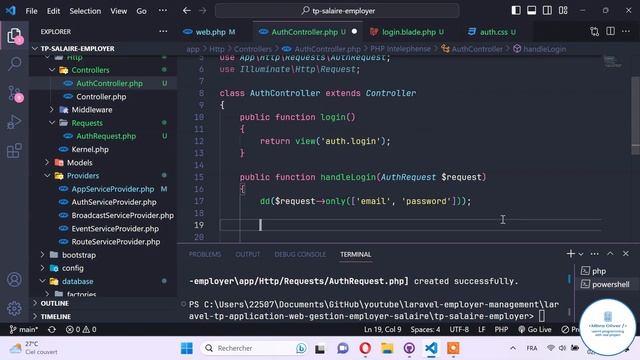Open RouteServiceProvider.php in the explorer

point(116,242)
